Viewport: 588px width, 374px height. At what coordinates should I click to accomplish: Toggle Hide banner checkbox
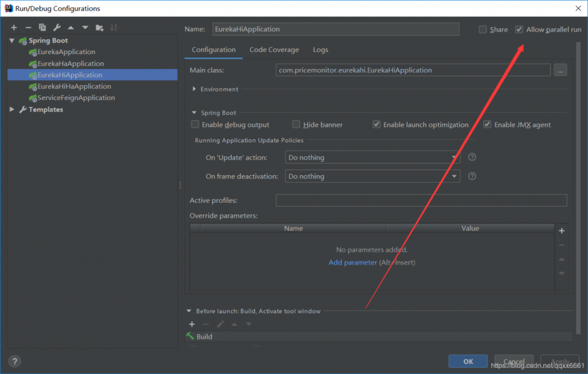[296, 125]
